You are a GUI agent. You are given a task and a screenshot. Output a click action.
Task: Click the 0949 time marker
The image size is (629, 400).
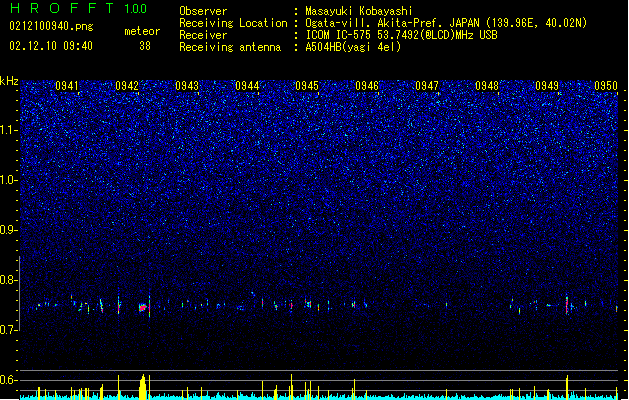click(x=547, y=86)
